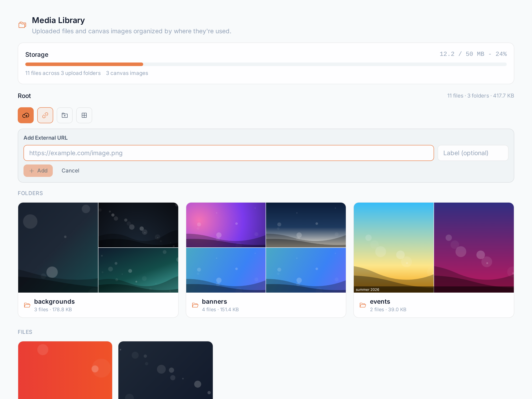Click '11 files across 3 upload folders' text

(x=63, y=73)
